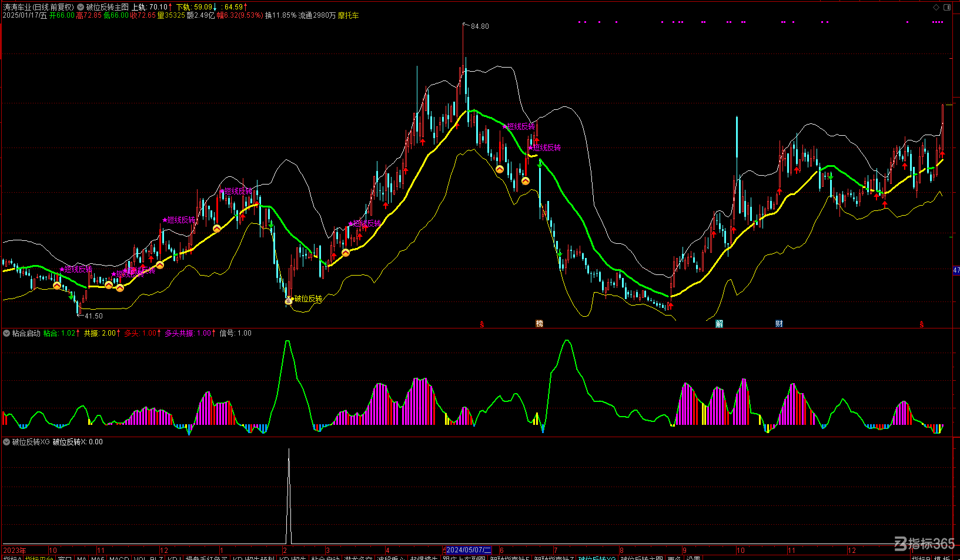Click the yellow 破位反转 label on chart
This screenshot has height=560, width=960.
[308, 299]
